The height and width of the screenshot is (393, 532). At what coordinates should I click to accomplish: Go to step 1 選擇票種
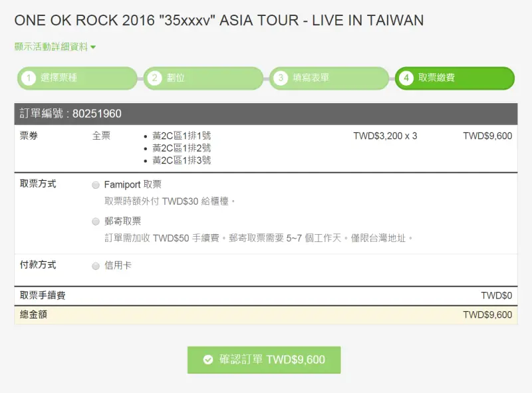77,78
